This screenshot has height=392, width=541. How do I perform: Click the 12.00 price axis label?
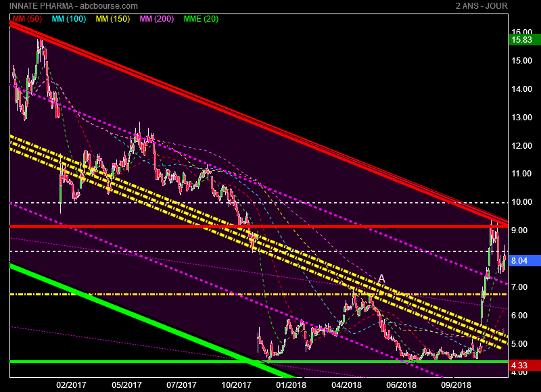521,146
